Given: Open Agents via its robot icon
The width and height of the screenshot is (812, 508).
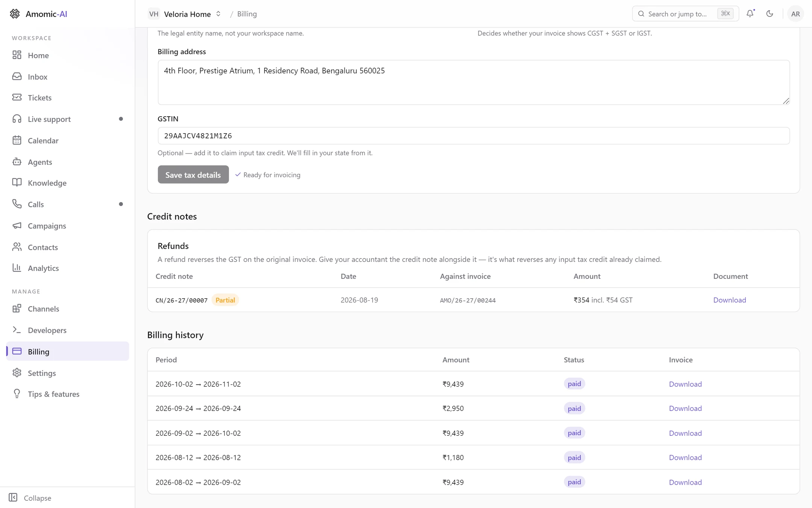Looking at the screenshot, I should pos(17,162).
